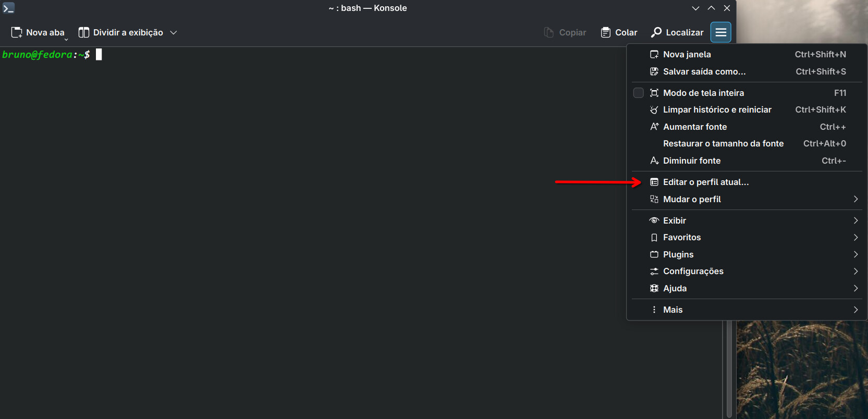The image size is (868, 419).
Task: Choose Salvar saída como… from menu
Action: pyautogui.click(x=747, y=71)
